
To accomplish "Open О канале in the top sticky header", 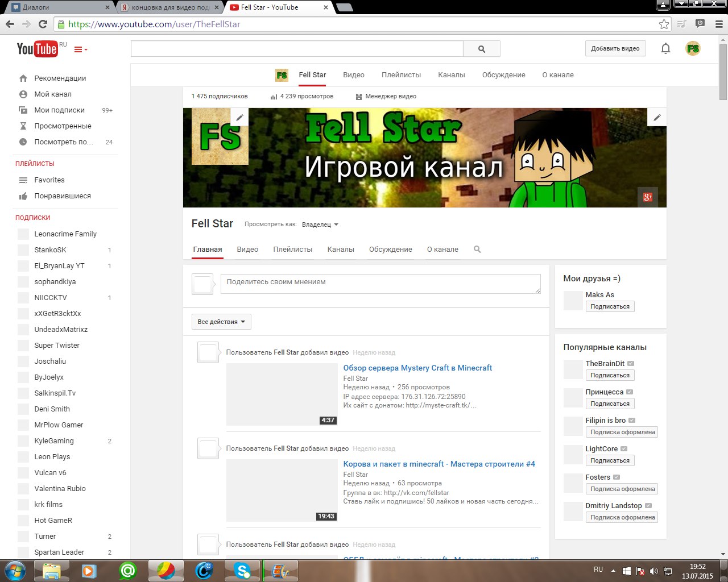I will point(558,75).
